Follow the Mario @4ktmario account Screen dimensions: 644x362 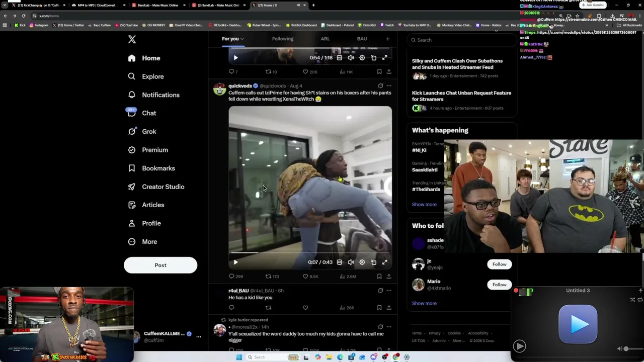click(499, 285)
